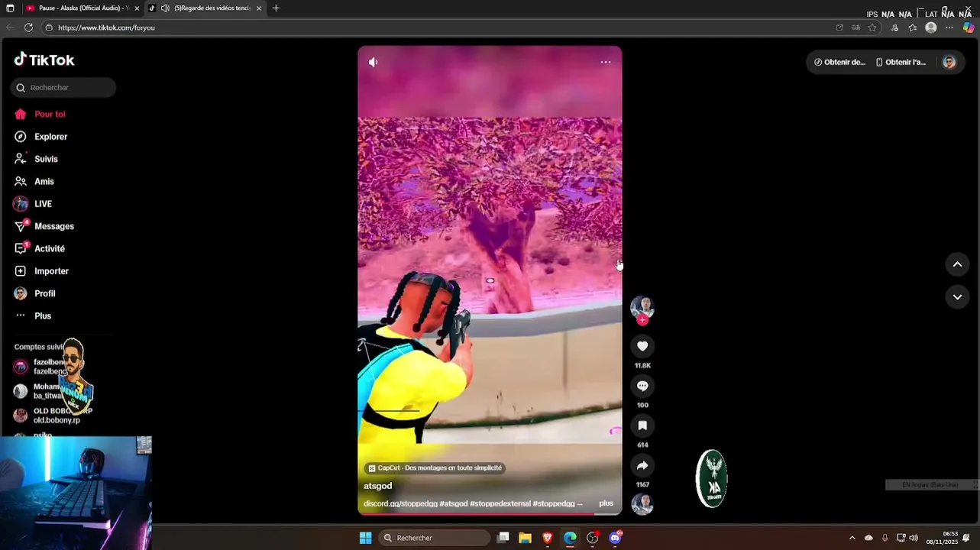Open the favorites list

(x=913, y=27)
